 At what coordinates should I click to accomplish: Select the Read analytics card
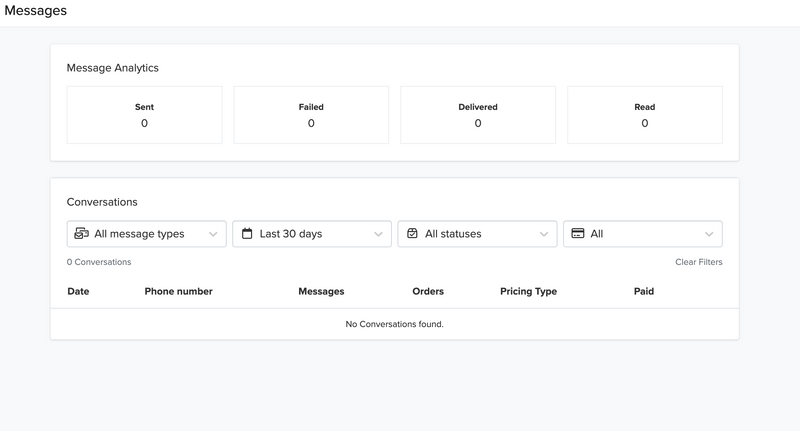click(x=645, y=115)
